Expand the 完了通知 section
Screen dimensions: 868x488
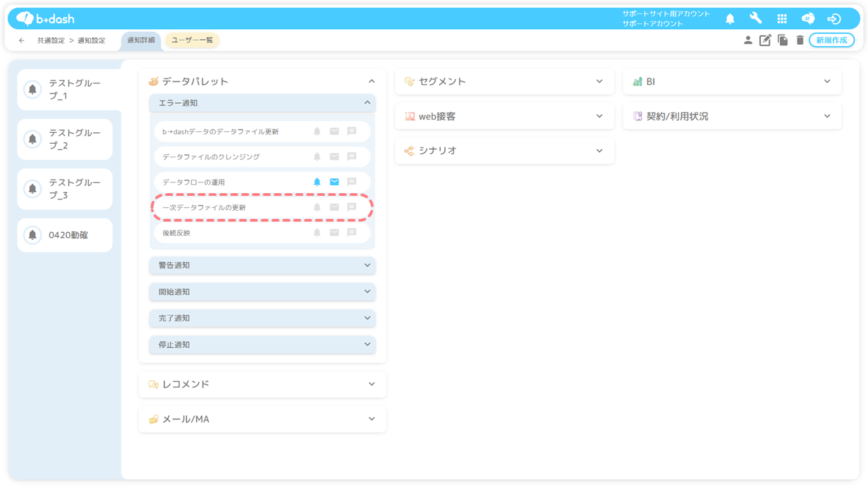[x=262, y=319]
